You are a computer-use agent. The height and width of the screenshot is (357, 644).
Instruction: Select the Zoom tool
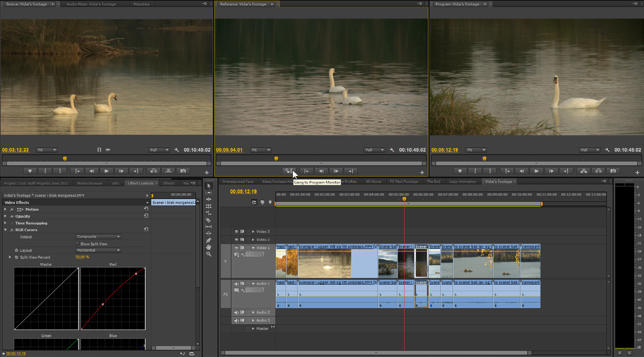click(x=209, y=254)
